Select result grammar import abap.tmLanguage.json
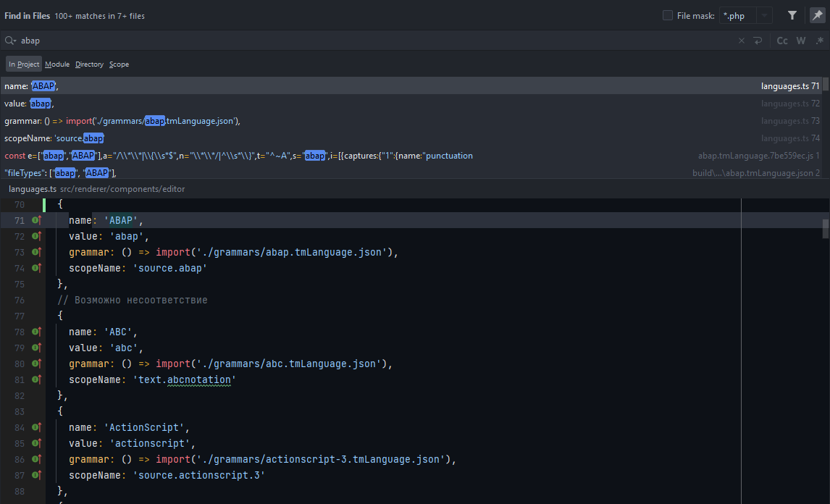The image size is (830, 504). click(411, 121)
